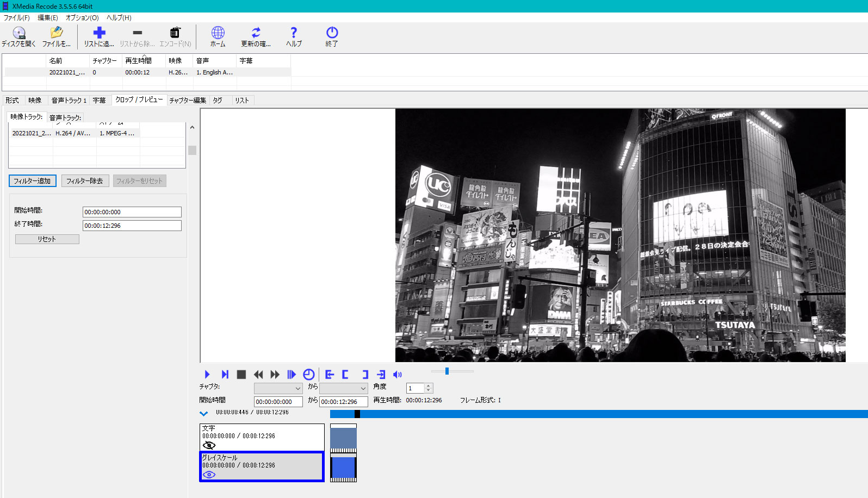Click the エンコード (encode) clapperboard icon

click(175, 33)
